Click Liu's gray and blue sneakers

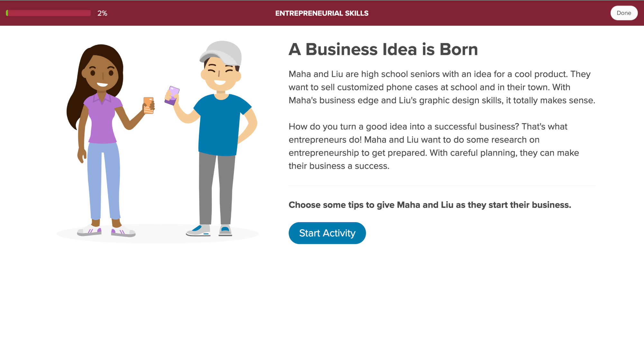tap(209, 231)
